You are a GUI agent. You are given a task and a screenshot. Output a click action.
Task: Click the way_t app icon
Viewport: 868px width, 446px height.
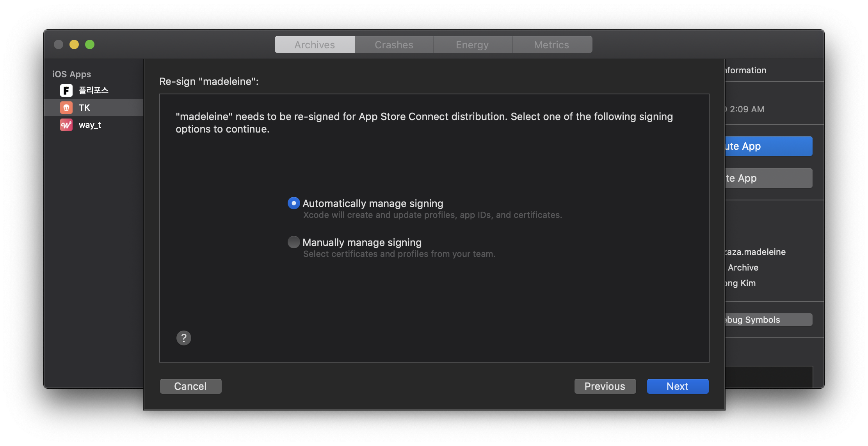point(66,125)
